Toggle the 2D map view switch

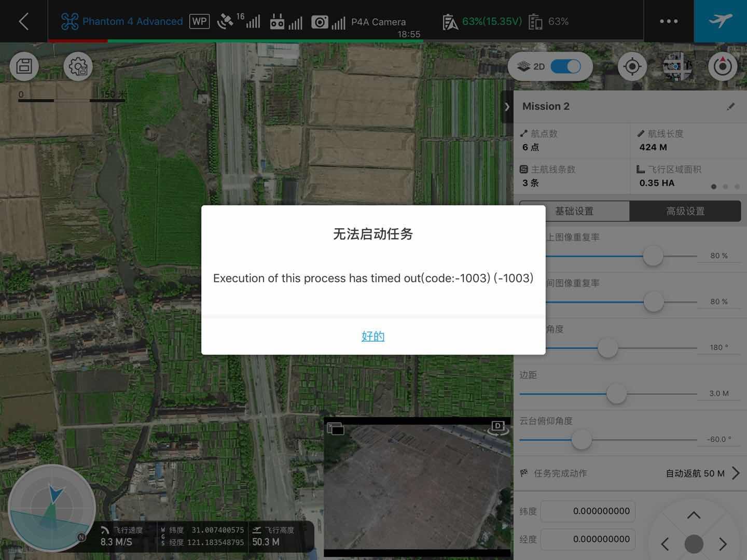tap(565, 66)
